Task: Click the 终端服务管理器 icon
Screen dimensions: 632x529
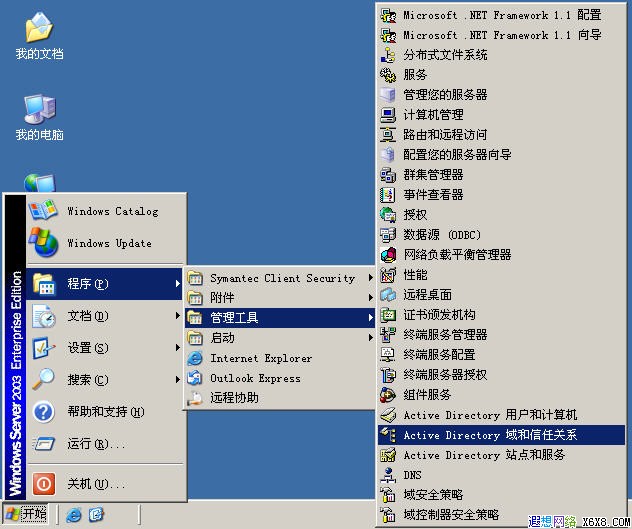Action: 388,334
